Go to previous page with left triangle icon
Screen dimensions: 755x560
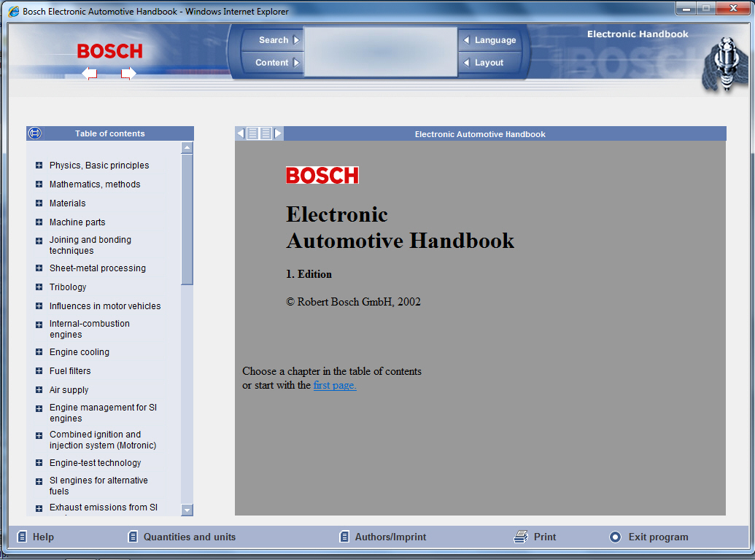pyautogui.click(x=241, y=133)
